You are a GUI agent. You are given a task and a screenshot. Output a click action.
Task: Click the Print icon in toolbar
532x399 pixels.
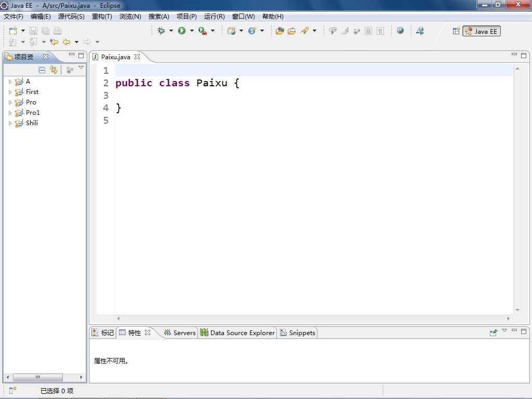57,31
